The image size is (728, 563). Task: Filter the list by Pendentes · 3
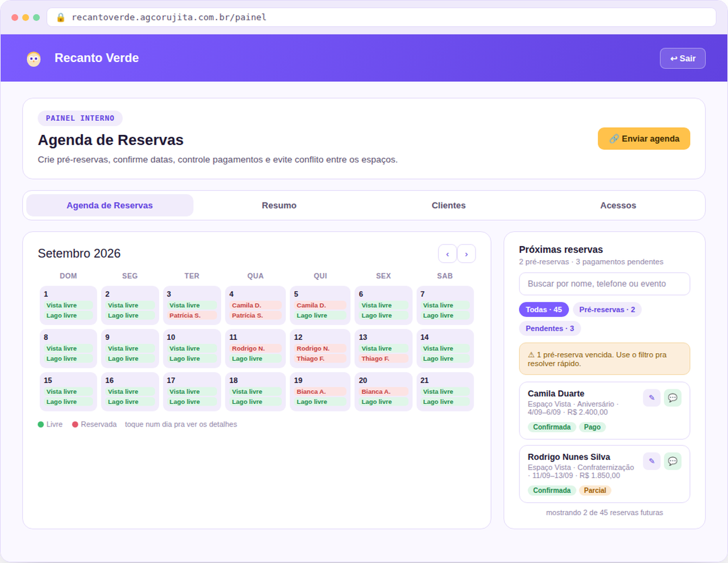(x=550, y=328)
